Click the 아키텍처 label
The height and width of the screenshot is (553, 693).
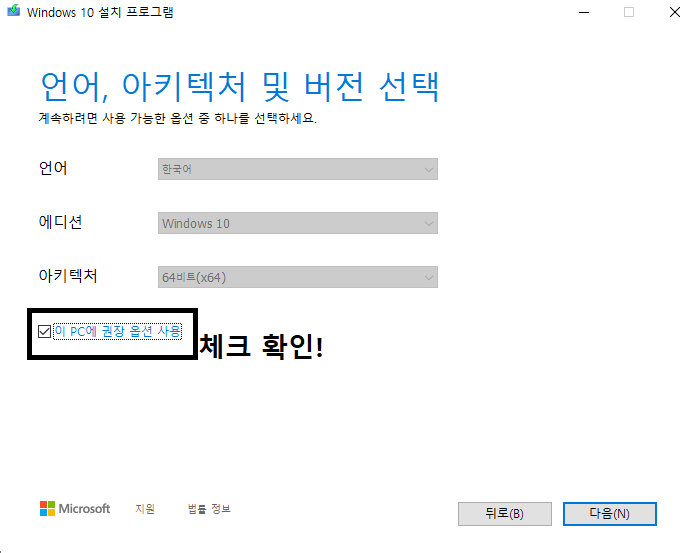click(68, 276)
